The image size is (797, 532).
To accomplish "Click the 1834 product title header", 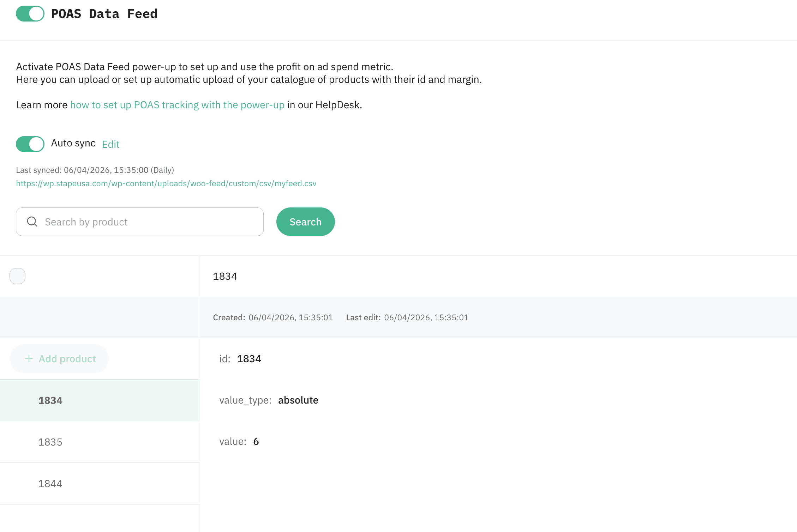I will tap(225, 276).
